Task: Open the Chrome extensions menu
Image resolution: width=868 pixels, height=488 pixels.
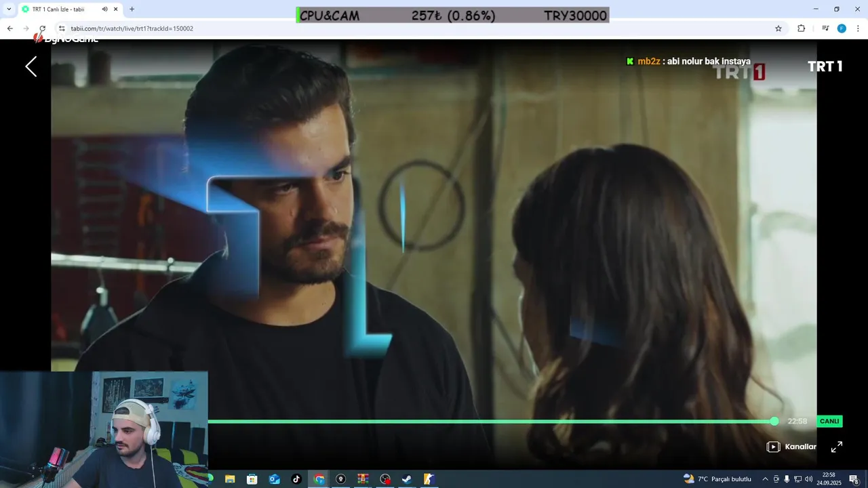Action: 801,28
